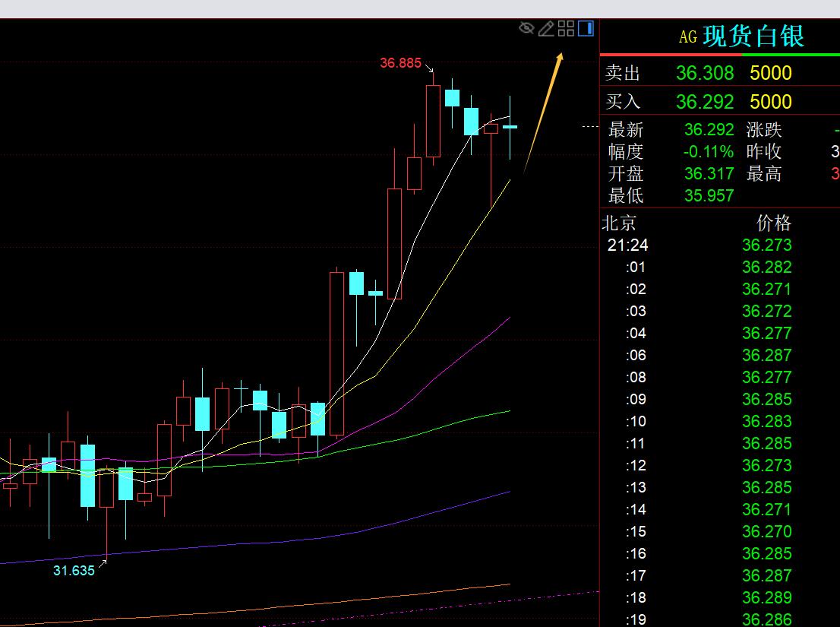Image resolution: width=840 pixels, height=627 pixels.
Task: Click the 幅度 value -0.11%
Action: click(x=709, y=152)
